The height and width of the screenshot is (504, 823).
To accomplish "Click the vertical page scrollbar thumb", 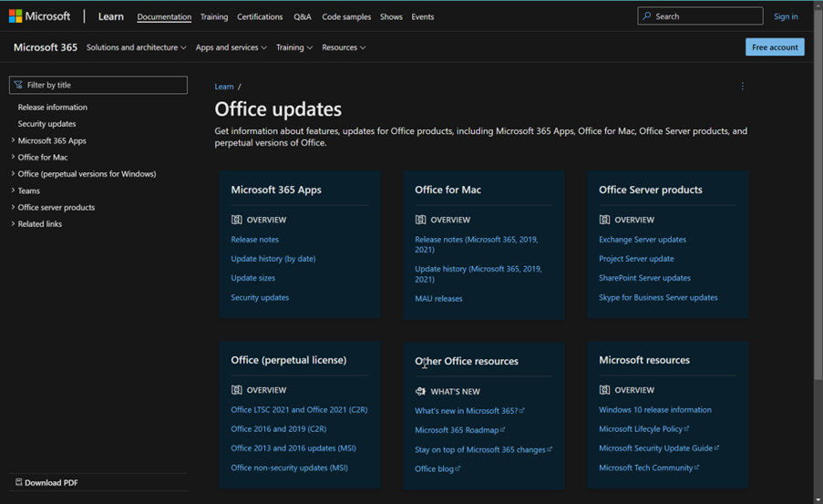I will coord(818,194).
